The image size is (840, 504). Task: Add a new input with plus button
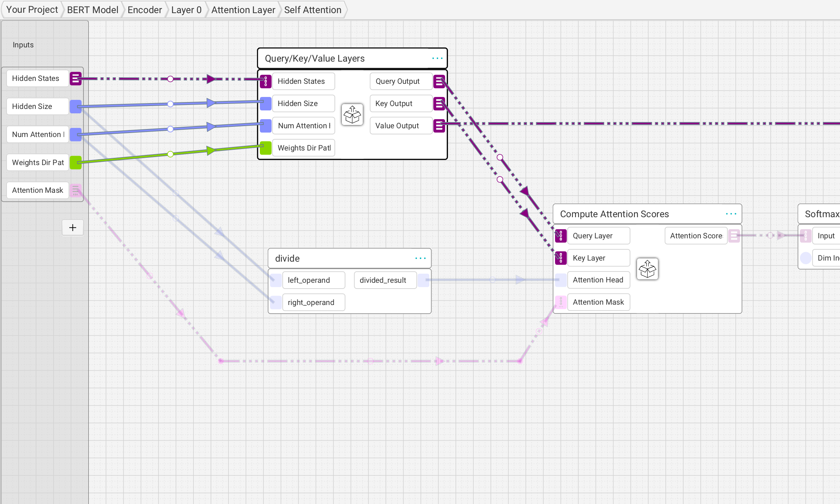click(x=73, y=228)
